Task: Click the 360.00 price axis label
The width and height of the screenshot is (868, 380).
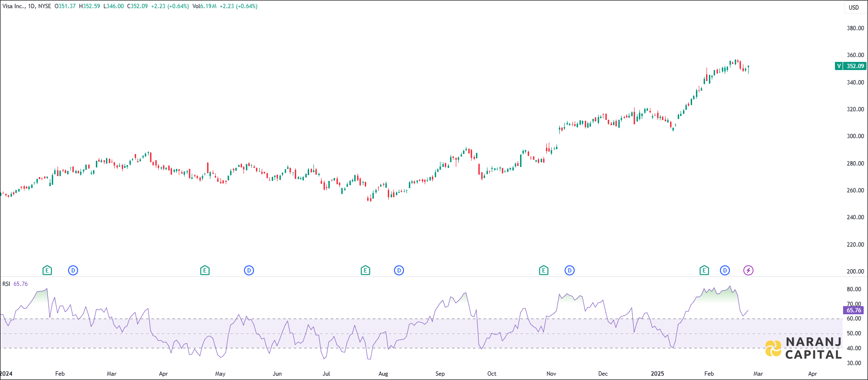Action: click(855, 55)
